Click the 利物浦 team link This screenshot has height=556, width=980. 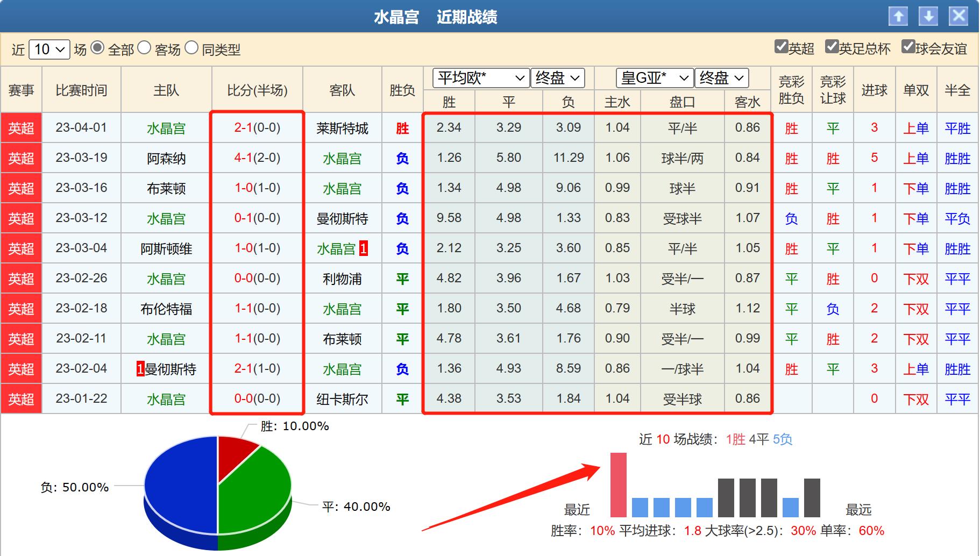(x=343, y=278)
